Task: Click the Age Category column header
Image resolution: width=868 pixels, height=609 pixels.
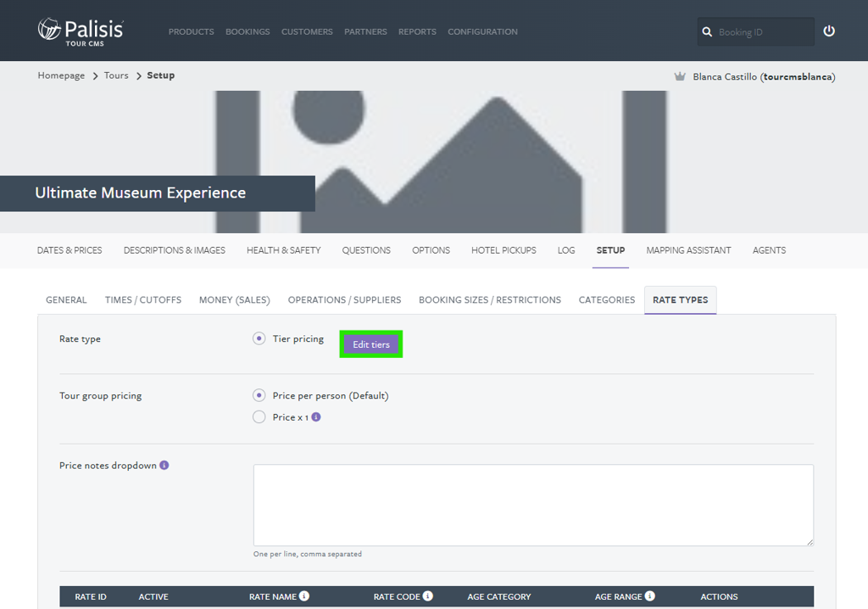Action: click(x=498, y=597)
